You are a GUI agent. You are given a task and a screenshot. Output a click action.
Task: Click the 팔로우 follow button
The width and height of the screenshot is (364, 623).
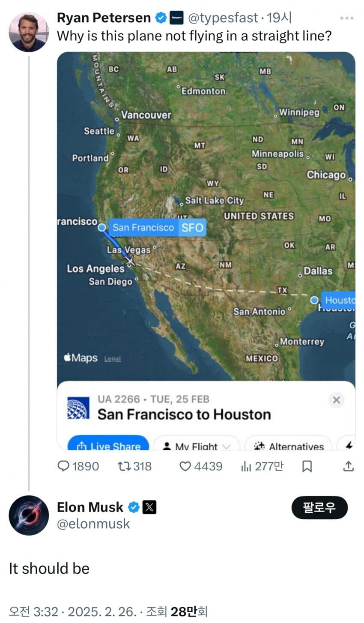click(319, 508)
